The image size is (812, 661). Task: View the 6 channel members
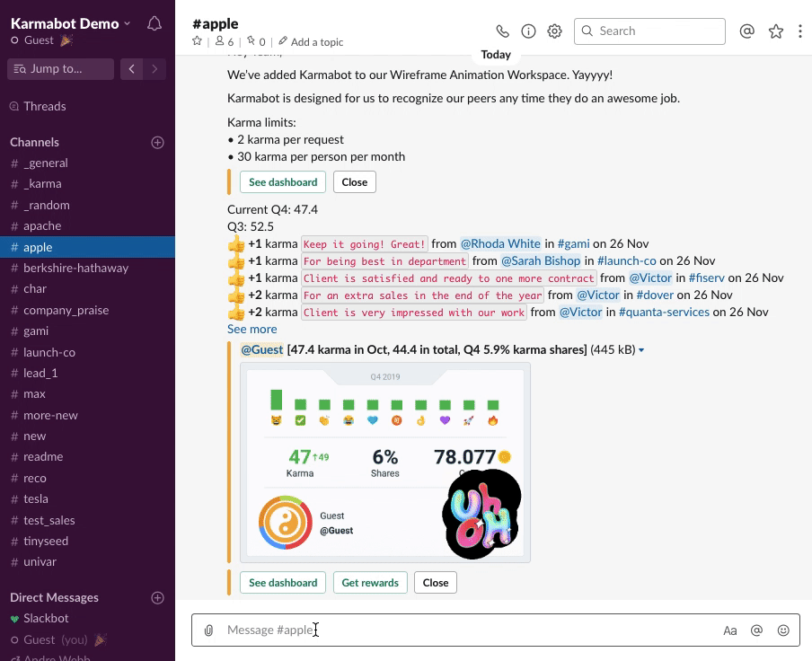225,42
